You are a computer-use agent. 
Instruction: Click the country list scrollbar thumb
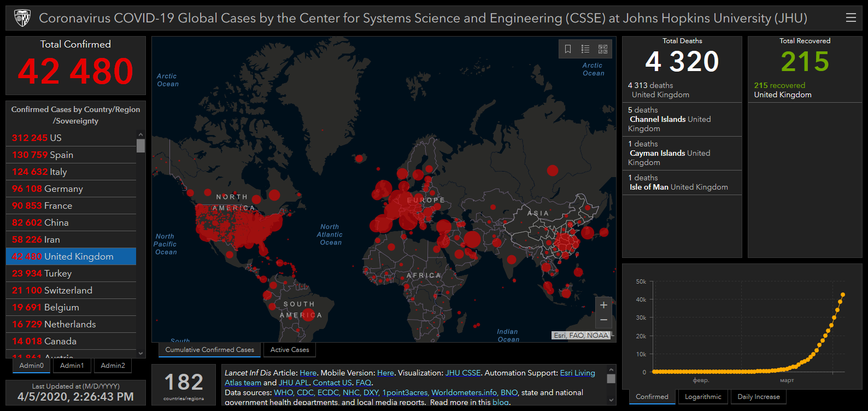pos(140,145)
